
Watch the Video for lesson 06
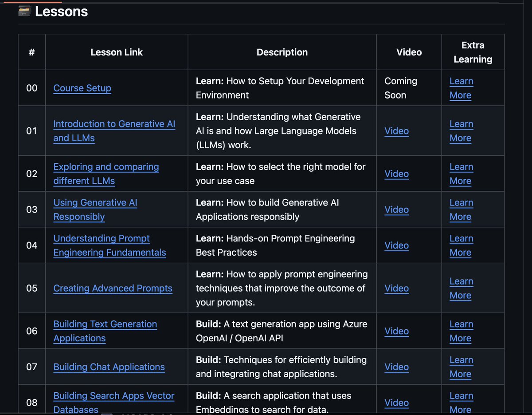pyautogui.click(x=396, y=331)
